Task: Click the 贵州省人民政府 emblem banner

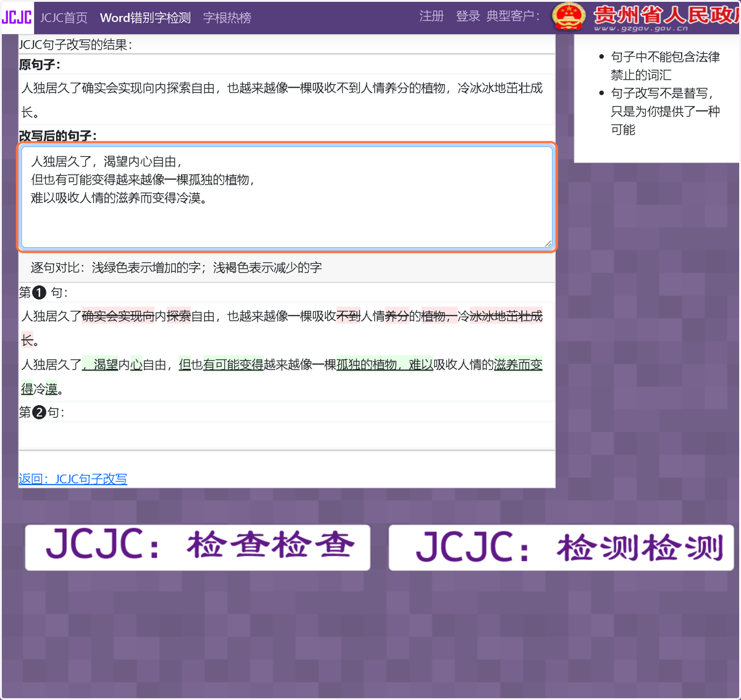Action: pyautogui.click(x=646, y=17)
